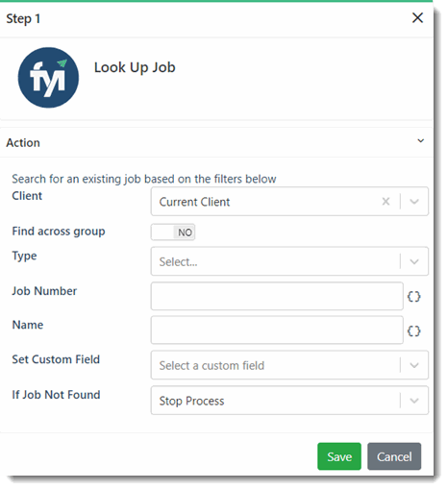Toggle Find across group switch
The image size is (448, 490).
[173, 233]
